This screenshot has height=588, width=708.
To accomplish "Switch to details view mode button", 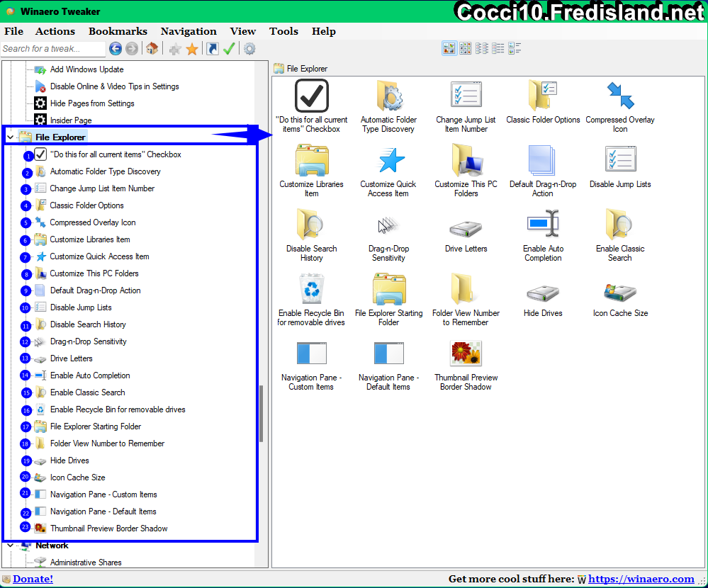I will click(515, 48).
